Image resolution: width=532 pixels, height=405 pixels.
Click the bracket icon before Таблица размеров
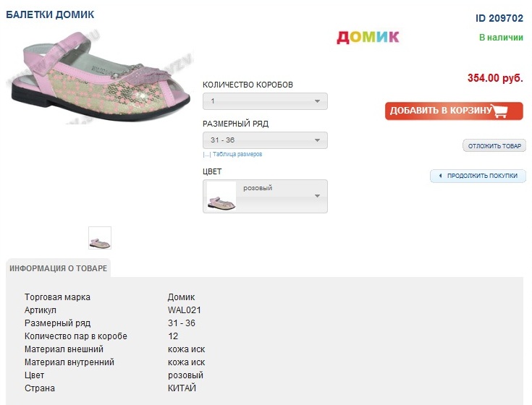206,154
